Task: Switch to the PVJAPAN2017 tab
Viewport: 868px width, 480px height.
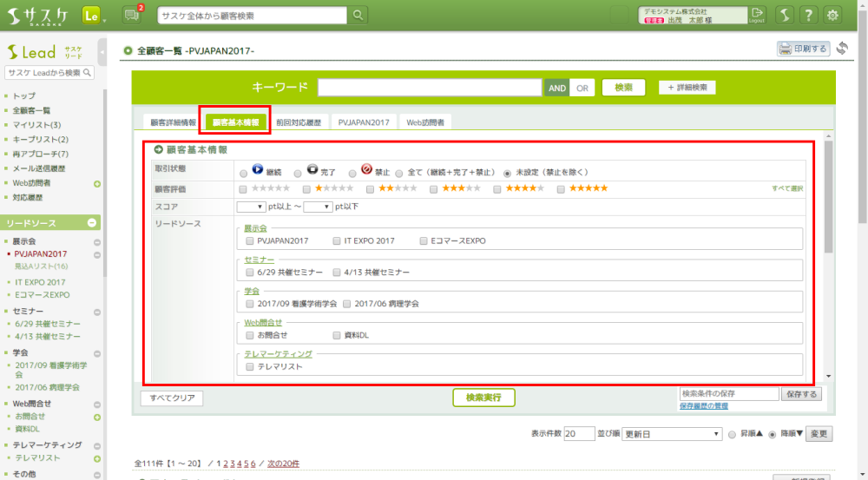Action: point(364,122)
